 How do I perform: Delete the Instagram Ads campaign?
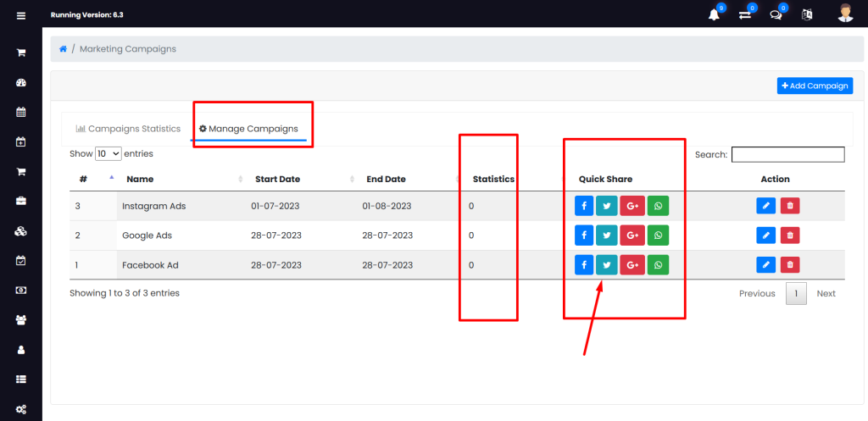tap(790, 206)
